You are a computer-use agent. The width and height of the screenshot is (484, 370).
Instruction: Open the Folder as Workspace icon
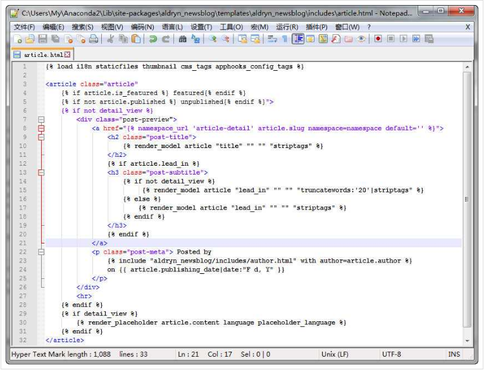[x=348, y=39]
